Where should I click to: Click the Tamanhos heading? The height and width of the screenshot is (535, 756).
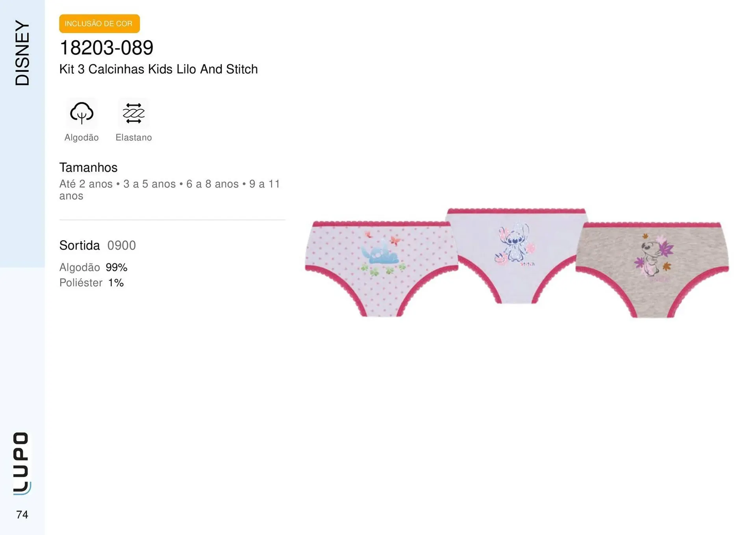(88, 167)
